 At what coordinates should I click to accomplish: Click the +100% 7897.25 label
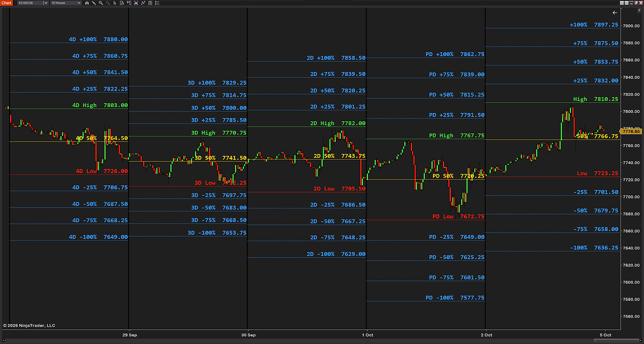(x=594, y=24)
